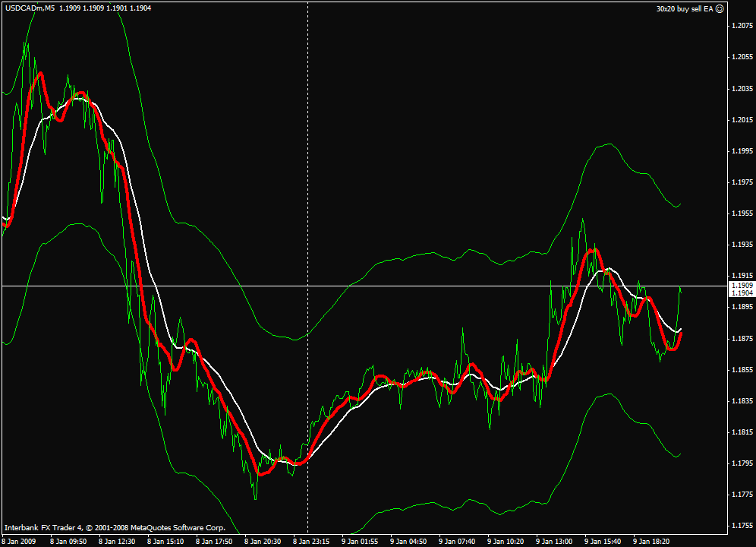Click the USDCADm,M5 symbol title text

30,8
